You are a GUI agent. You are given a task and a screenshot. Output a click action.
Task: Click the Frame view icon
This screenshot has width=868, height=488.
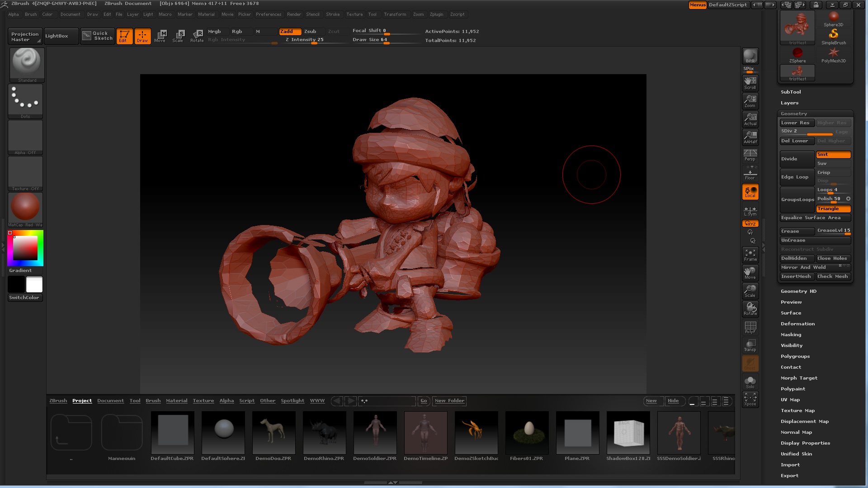[750, 255]
